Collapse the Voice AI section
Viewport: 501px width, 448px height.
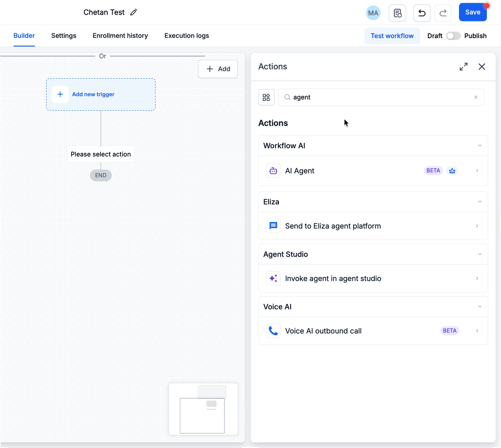point(480,307)
